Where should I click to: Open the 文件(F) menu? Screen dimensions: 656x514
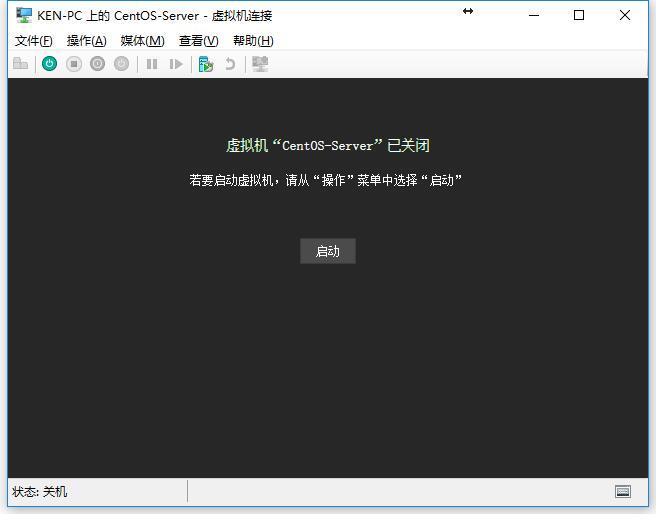click(x=33, y=41)
